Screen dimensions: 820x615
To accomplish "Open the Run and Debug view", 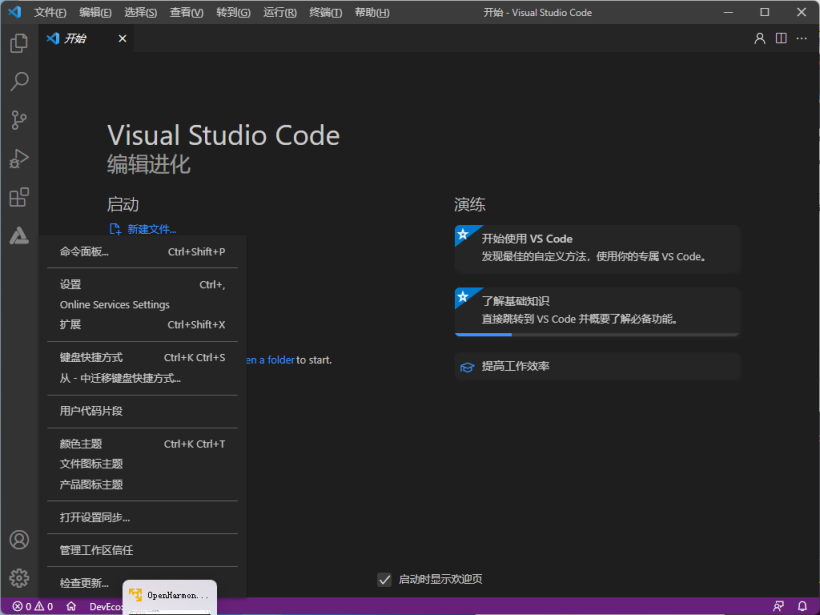I will click(x=19, y=158).
